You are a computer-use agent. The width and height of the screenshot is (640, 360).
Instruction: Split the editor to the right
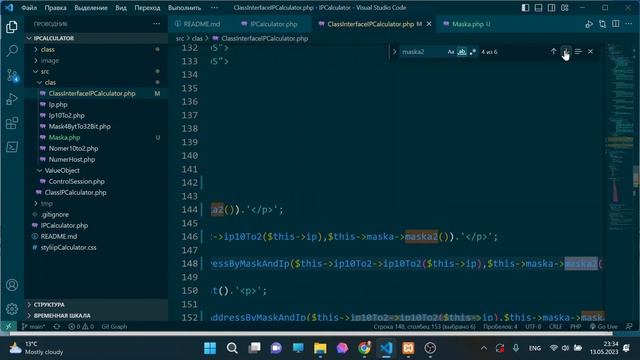click(x=616, y=24)
